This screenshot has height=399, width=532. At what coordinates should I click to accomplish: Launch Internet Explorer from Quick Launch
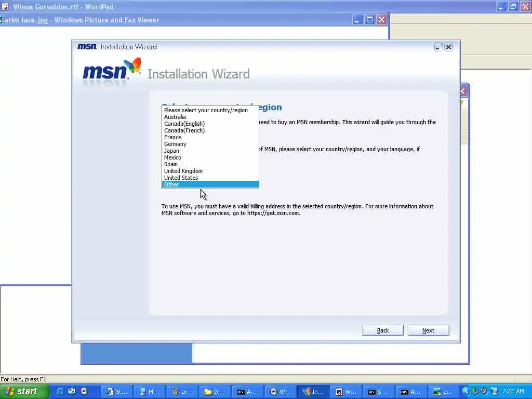coord(60,392)
